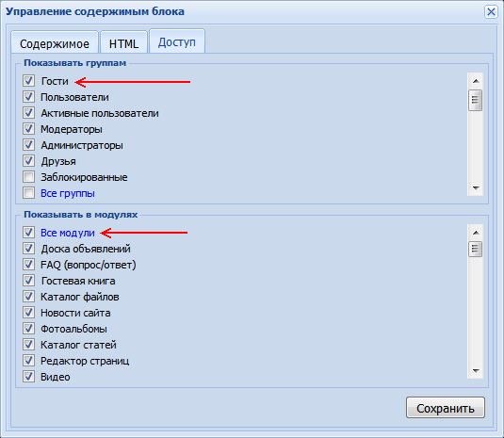
Task: Click the Сохранить button
Action: (x=446, y=408)
